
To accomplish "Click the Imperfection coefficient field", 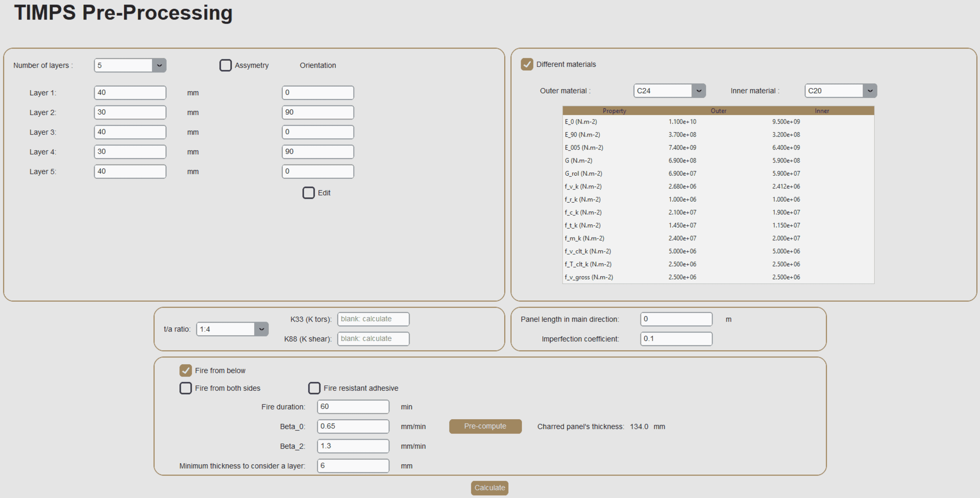I will [676, 338].
